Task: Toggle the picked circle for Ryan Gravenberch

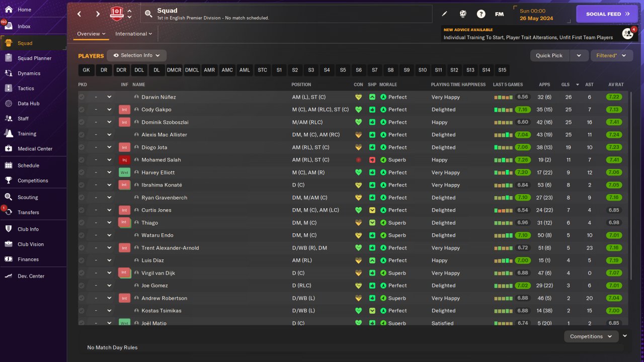Action: click(82, 198)
